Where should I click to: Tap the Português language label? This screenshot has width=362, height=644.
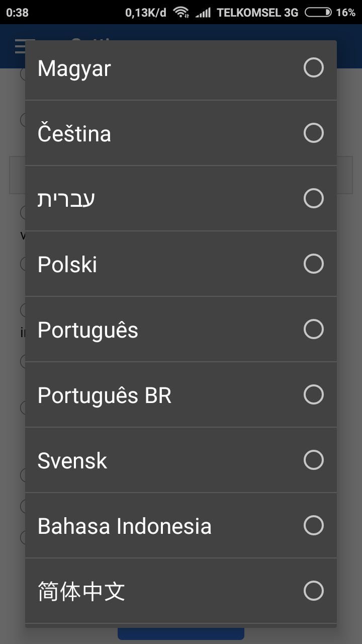coord(88,331)
